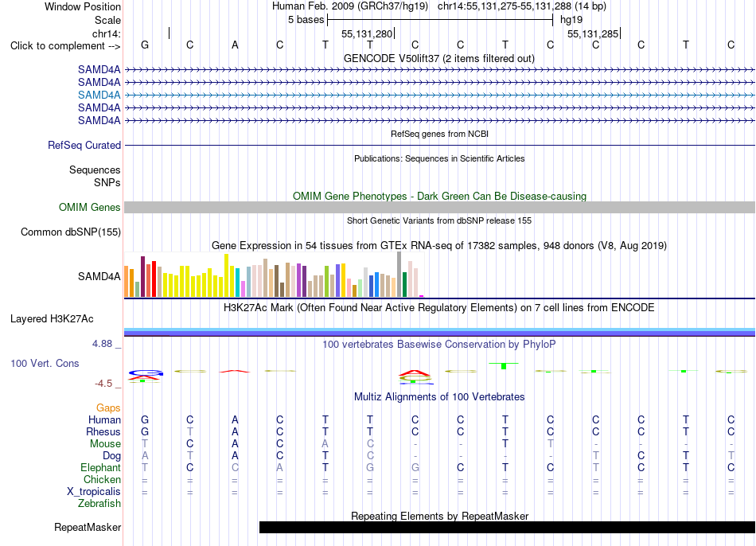756x546 pixels.
Task: Click the 5 bases scale bar
Action: click(440, 20)
